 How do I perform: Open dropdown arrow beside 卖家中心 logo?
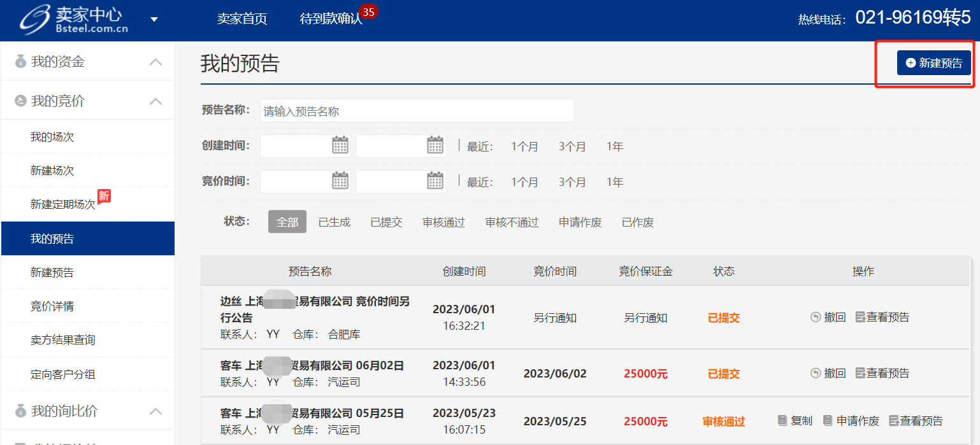154,20
